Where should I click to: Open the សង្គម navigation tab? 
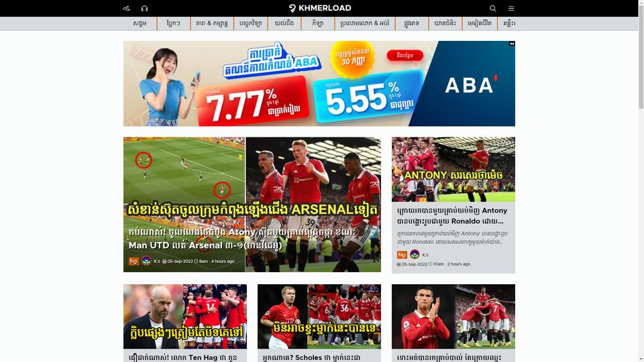(x=140, y=23)
